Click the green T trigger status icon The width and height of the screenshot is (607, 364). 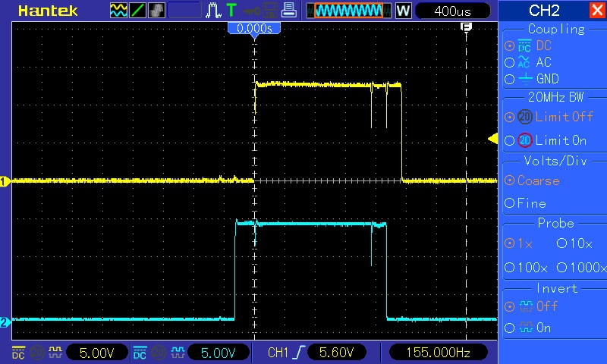pos(231,11)
